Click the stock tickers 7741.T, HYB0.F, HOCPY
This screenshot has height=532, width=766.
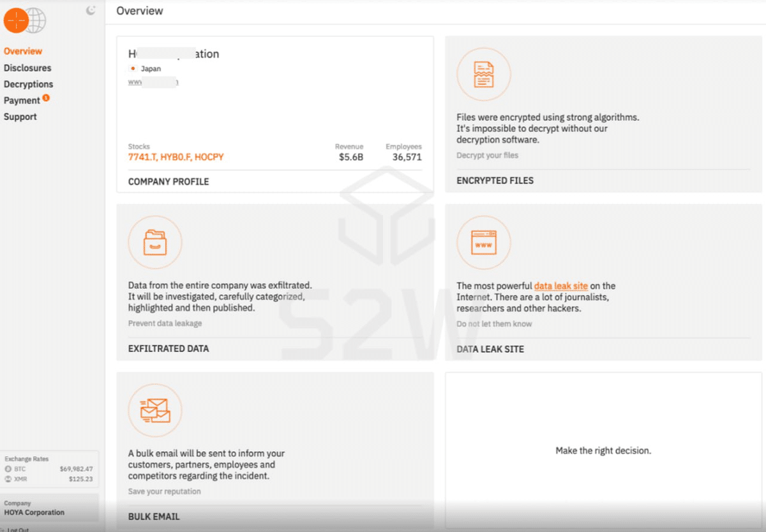pos(176,157)
